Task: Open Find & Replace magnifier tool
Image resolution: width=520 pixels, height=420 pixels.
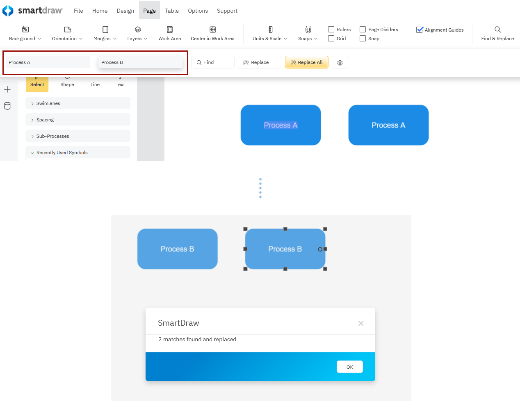Action: (497, 30)
